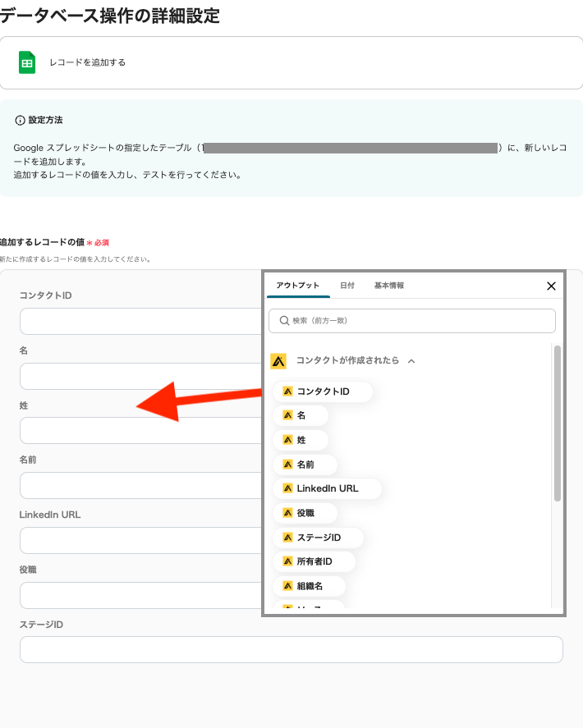Click the 役職 input field
Image resolution: width=583 pixels, height=728 pixels.
140,596
